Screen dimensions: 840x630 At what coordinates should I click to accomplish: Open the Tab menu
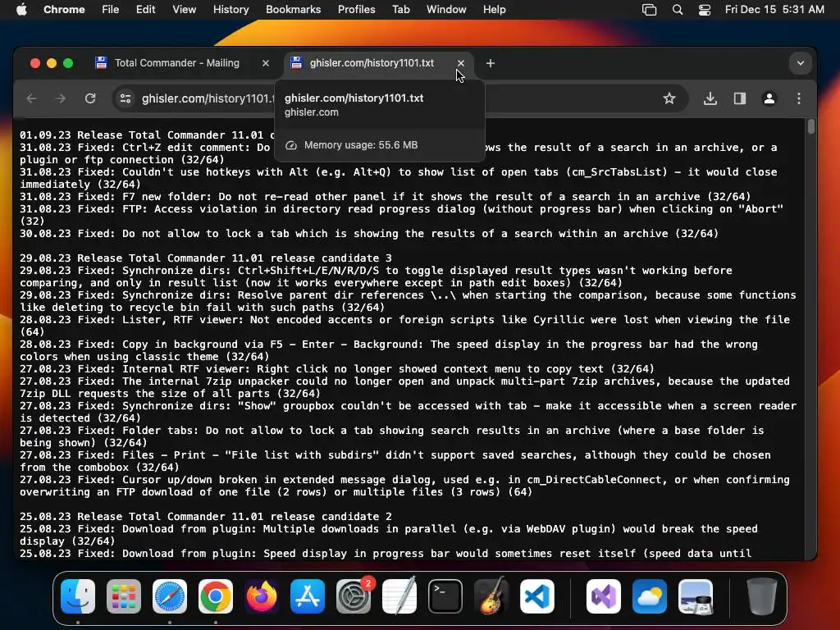point(400,10)
